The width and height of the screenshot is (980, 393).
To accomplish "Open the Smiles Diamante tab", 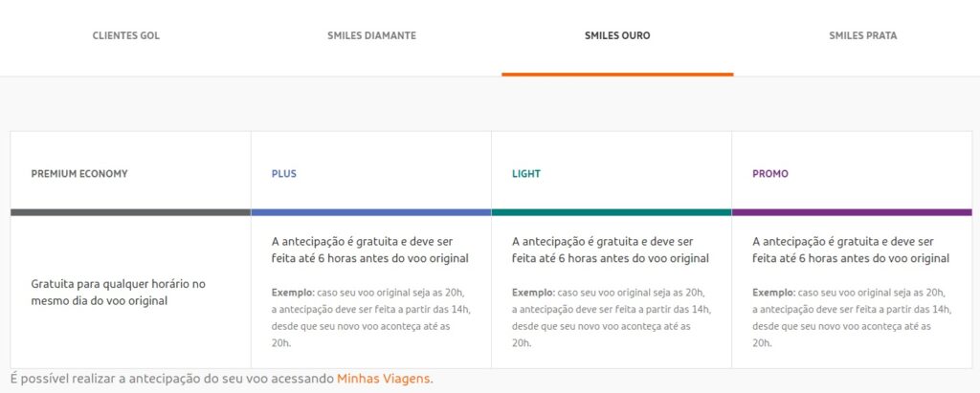I will pyautogui.click(x=371, y=36).
